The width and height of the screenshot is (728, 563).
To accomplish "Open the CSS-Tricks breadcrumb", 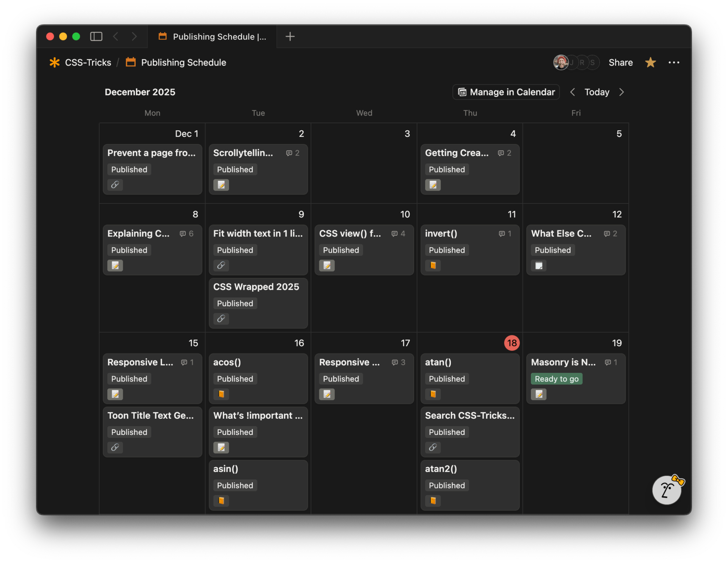I will [88, 63].
